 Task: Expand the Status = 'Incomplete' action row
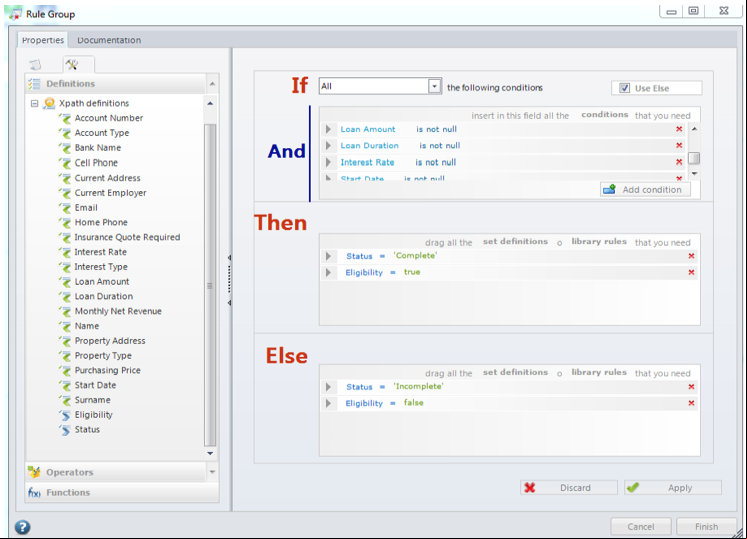pyautogui.click(x=328, y=386)
